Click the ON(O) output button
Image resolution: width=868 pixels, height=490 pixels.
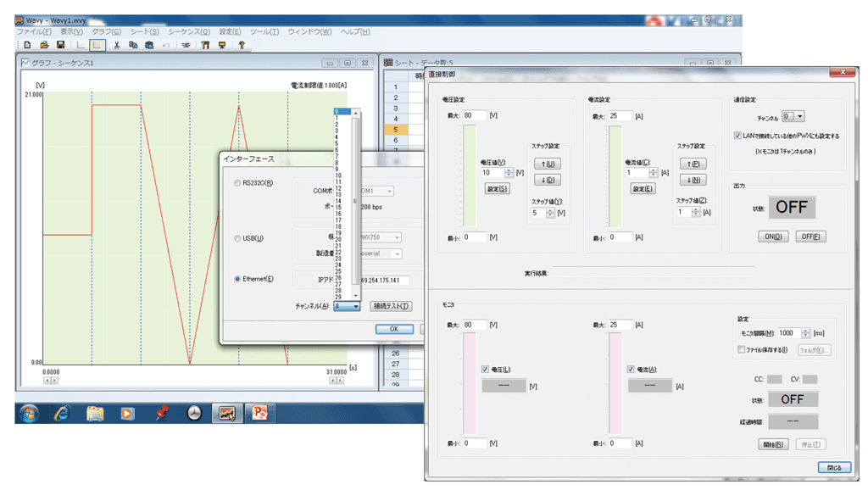[773, 237]
